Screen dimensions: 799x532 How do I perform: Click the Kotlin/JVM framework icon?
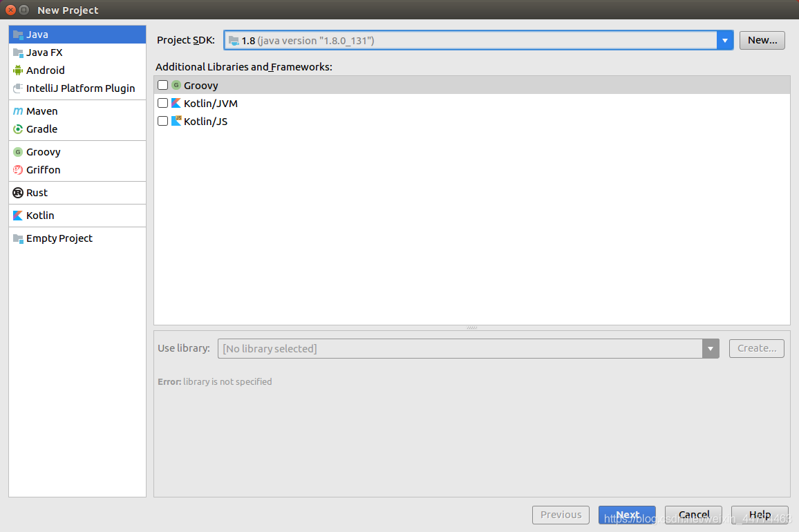tap(176, 103)
